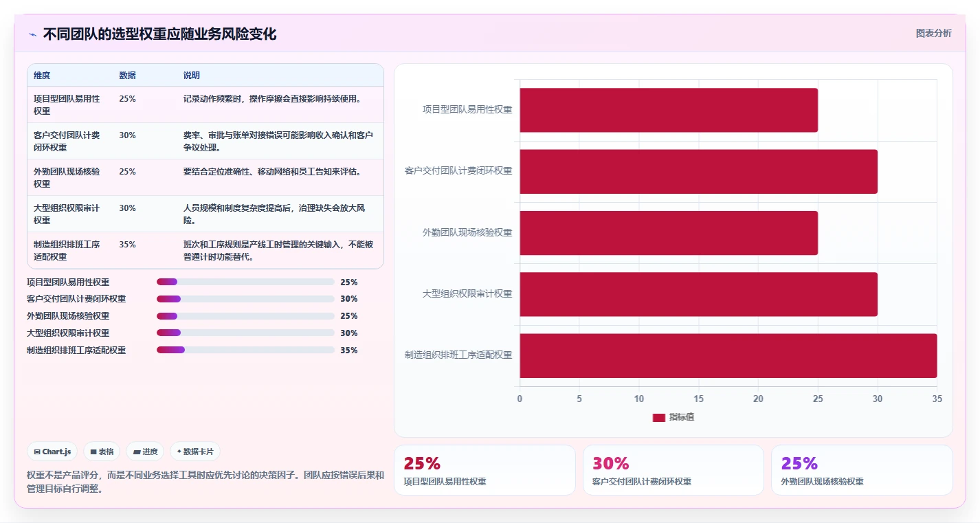Click the description starting 记录动作频繁时
Viewport: 980px width, 523px height.
(x=272, y=99)
